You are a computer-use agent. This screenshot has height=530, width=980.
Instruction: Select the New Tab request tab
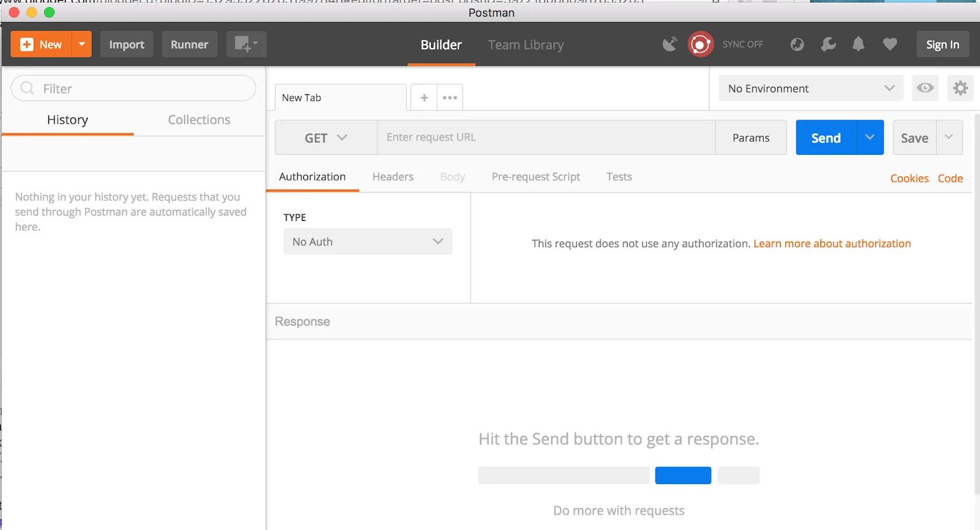[341, 97]
